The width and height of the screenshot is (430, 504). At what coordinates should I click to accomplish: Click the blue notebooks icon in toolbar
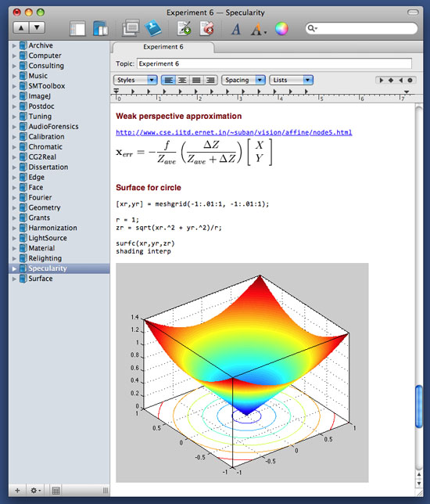pyautogui.click(x=101, y=29)
